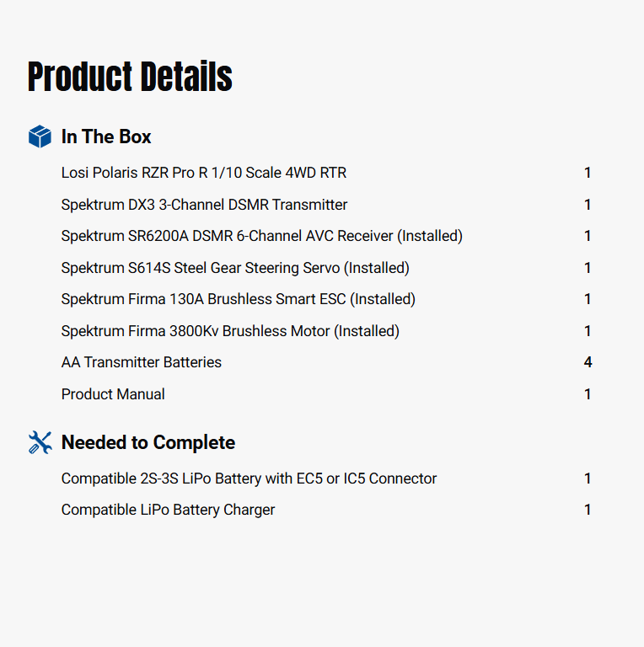Select Firma 130A Brushless Smart ESC item
This screenshot has height=647, width=644.
239,299
